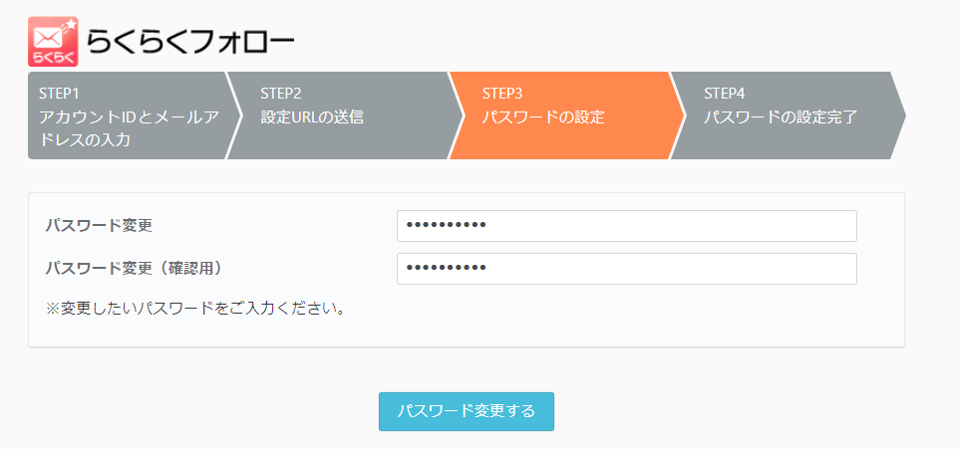Click the masked dots in the first password field

point(446,225)
